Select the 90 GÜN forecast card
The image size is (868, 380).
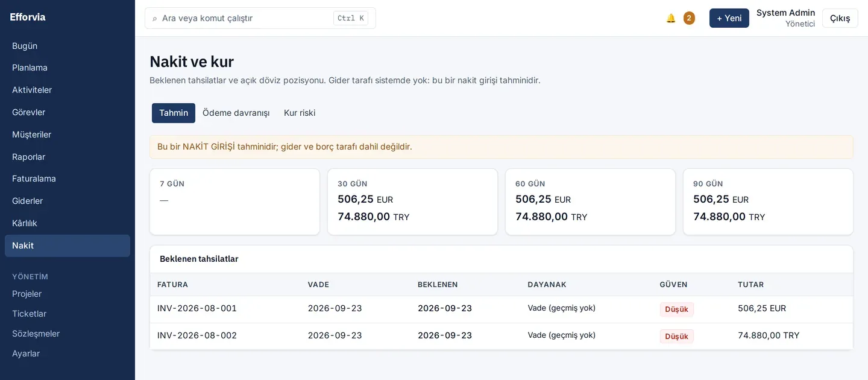[x=768, y=201]
